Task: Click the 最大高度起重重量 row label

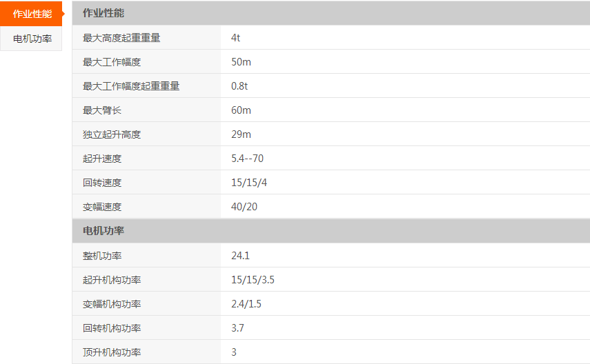Action: point(121,38)
